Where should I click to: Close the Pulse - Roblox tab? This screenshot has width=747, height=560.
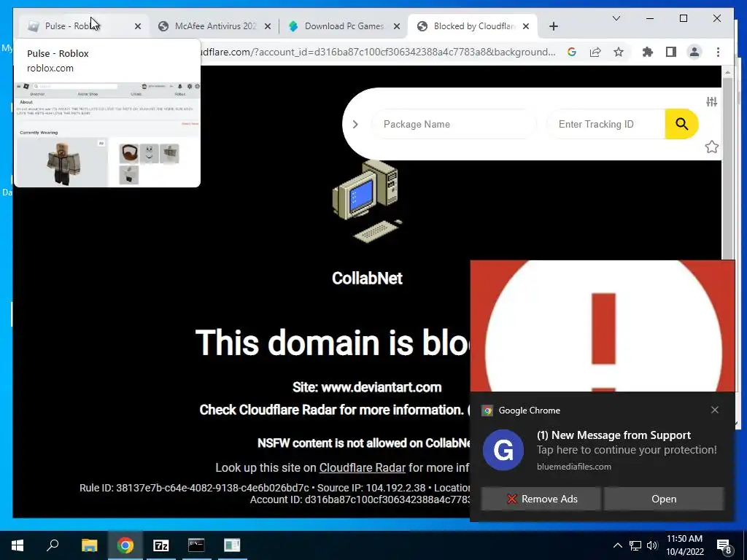(138, 27)
